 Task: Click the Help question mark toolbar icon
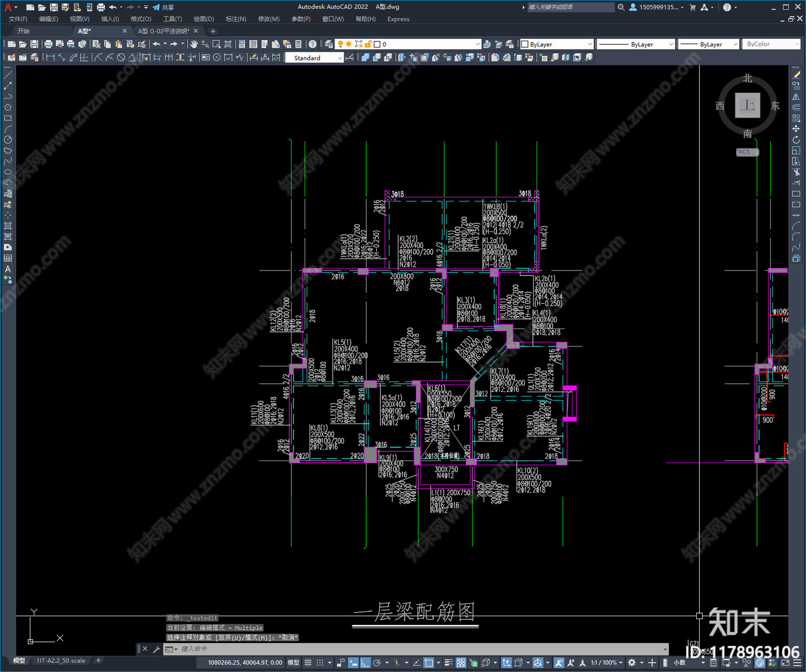point(313,44)
